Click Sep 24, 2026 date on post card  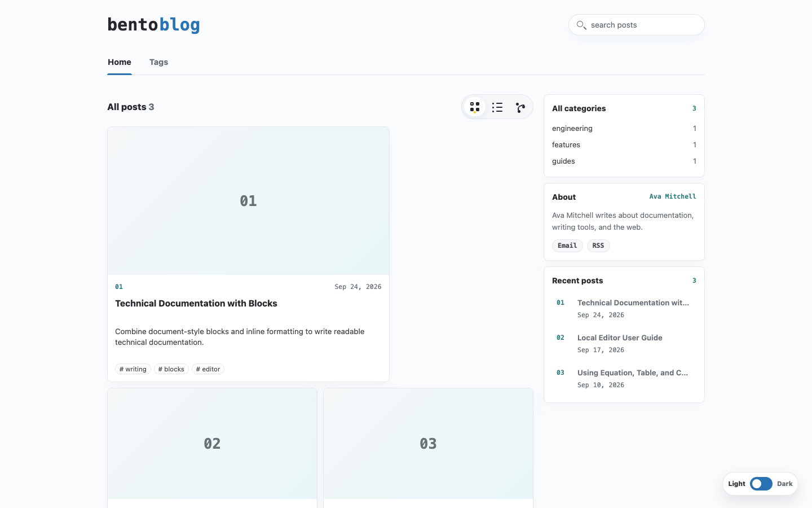coord(358,287)
